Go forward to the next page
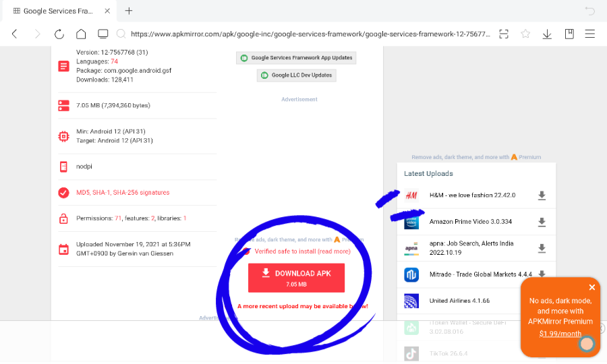Screen dimensions: 607x364 point(37,34)
